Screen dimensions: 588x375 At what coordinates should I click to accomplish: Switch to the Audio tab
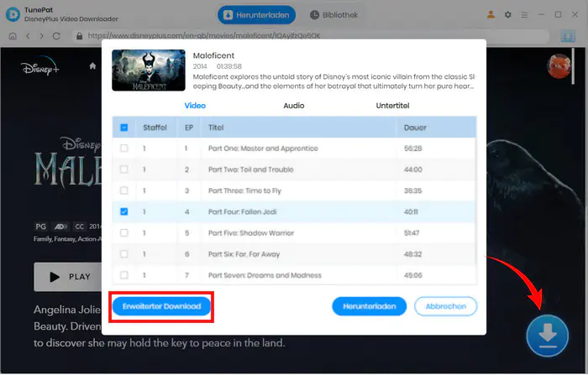294,106
